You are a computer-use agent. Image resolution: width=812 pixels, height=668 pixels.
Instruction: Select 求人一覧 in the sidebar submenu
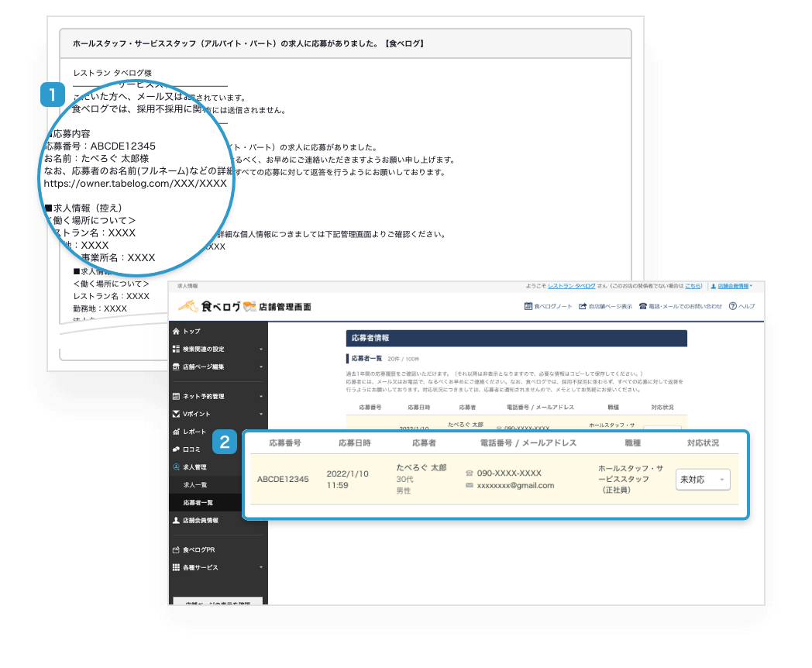(195, 484)
